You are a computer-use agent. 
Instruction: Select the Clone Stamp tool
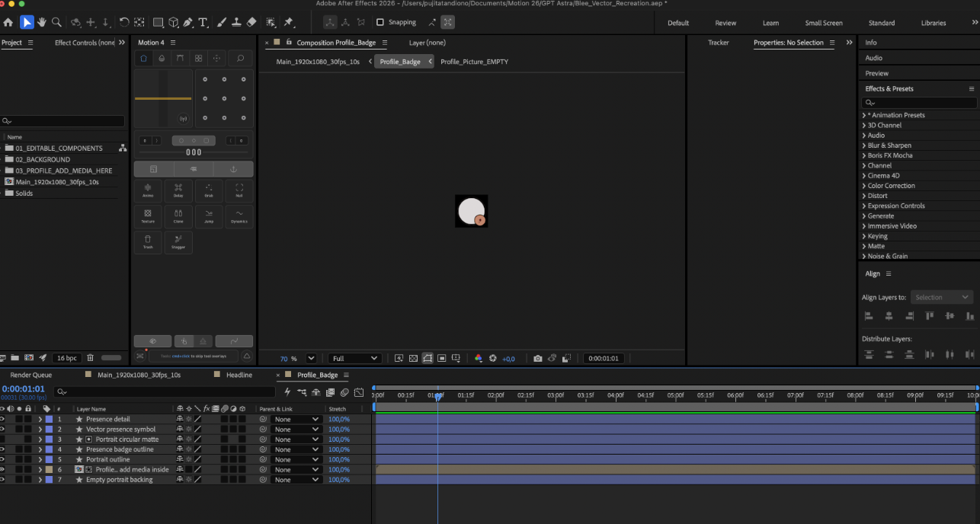(x=237, y=22)
